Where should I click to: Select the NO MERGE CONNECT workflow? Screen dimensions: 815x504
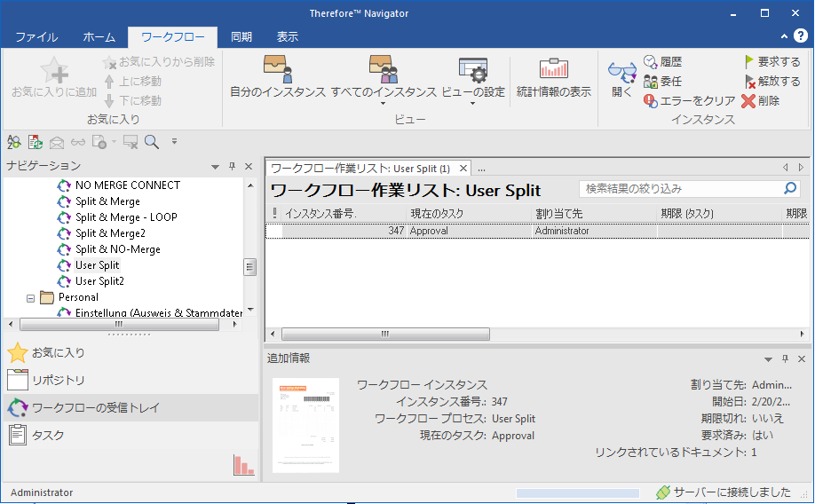click(128, 185)
